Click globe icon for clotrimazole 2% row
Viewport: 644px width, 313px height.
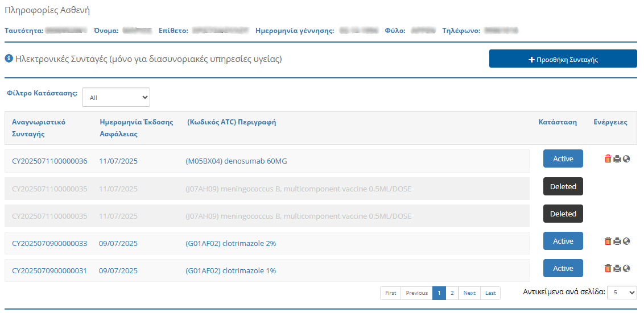pyautogui.click(x=626, y=241)
